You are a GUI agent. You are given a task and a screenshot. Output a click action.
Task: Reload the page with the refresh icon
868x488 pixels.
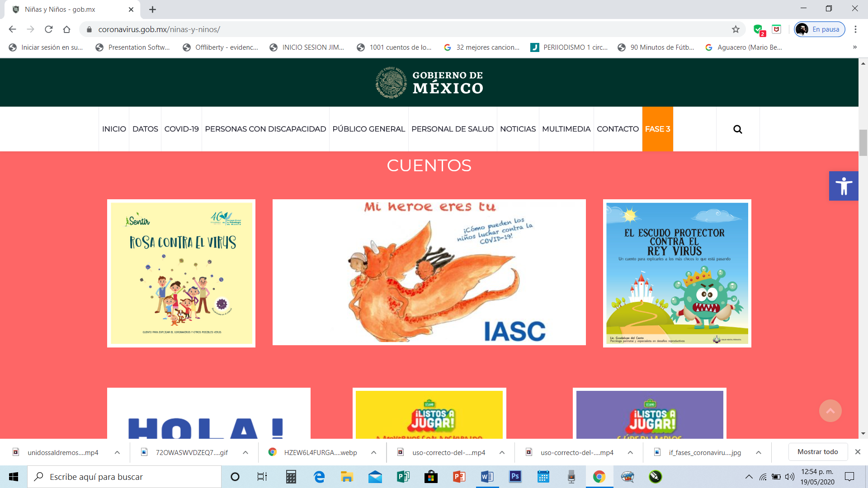pos(48,29)
